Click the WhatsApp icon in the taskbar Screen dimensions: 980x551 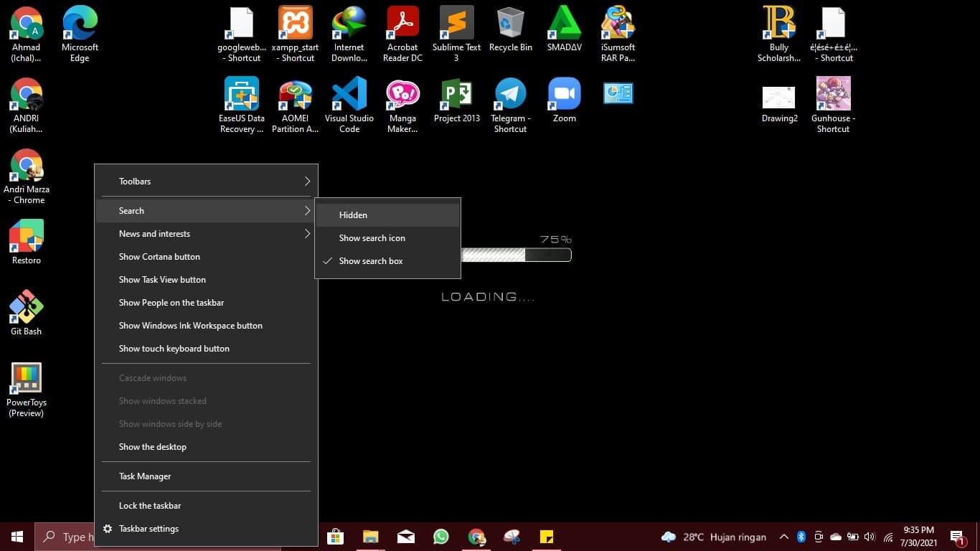pyautogui.click(x=440, y=537)
